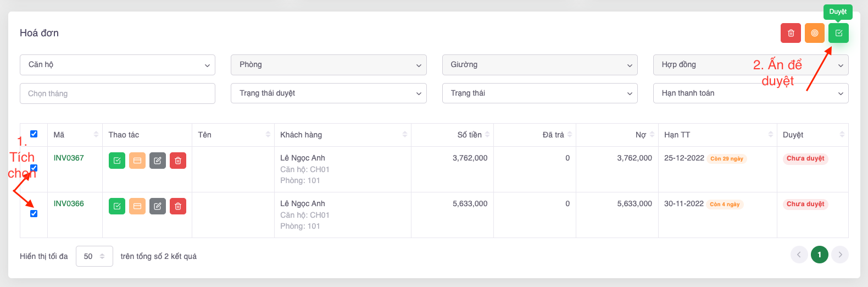The height and width of the screenshot is (287, 868).
Task: Approve invoice INV0367 with green check icon
Action: tap(117, 161)
